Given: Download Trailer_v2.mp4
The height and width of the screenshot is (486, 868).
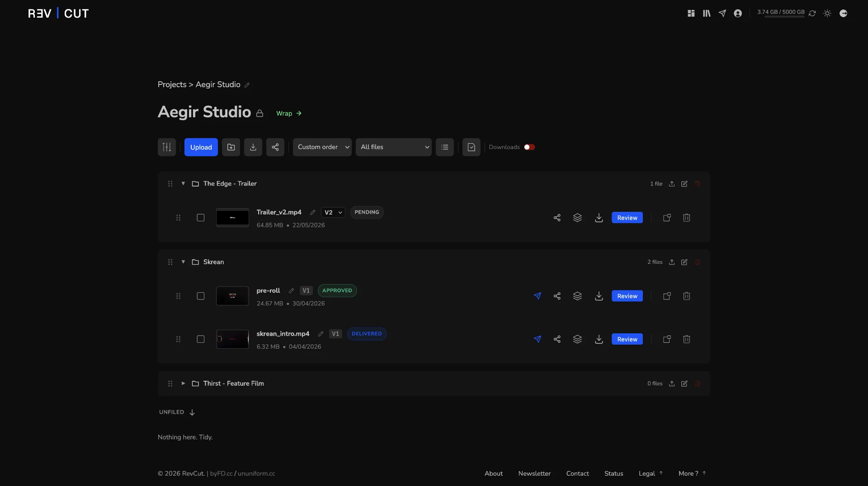Looking at the screenshot, I should 599,218.
